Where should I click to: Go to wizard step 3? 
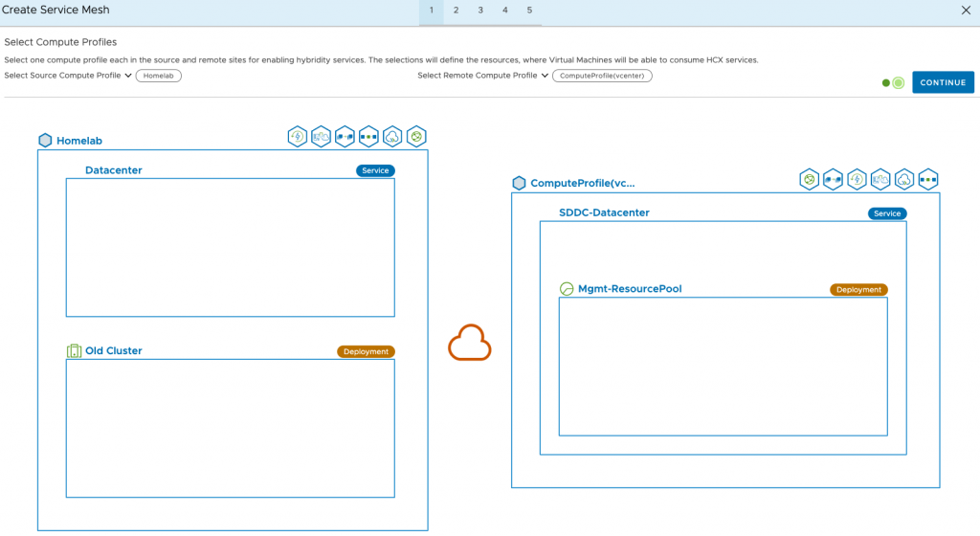pos(480,11)
